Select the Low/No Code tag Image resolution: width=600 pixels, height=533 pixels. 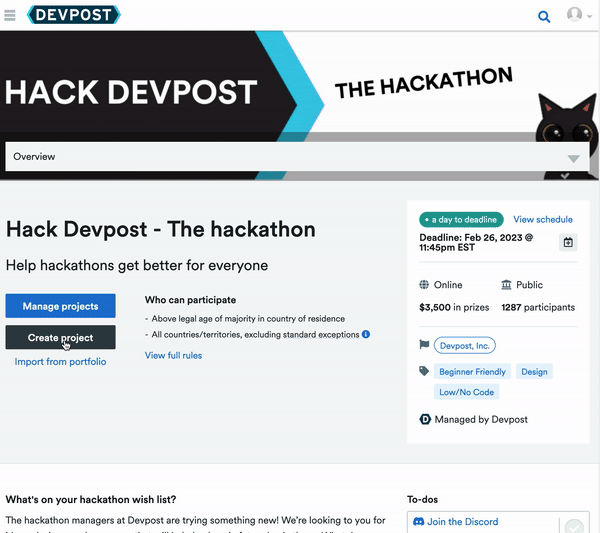(466, 392)
